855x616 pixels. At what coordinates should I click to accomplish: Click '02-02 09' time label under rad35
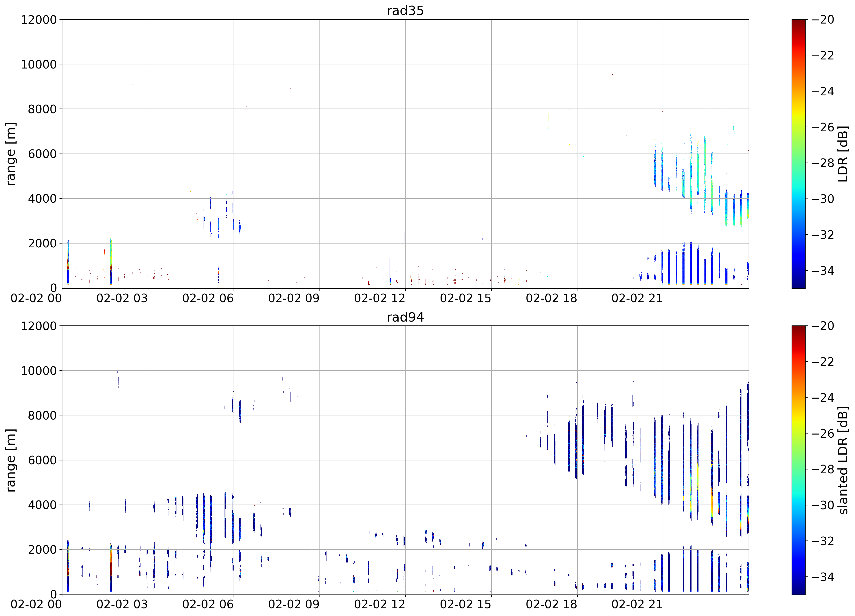[x=294, y=298]
